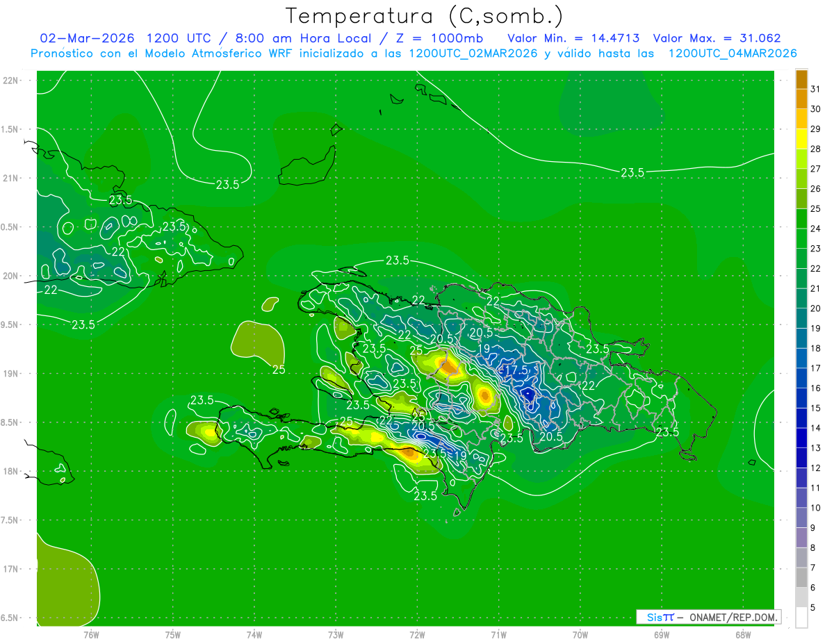
Task: Pick the yellow legend swatch between 28 and 29
Action: tap(801, 139)
